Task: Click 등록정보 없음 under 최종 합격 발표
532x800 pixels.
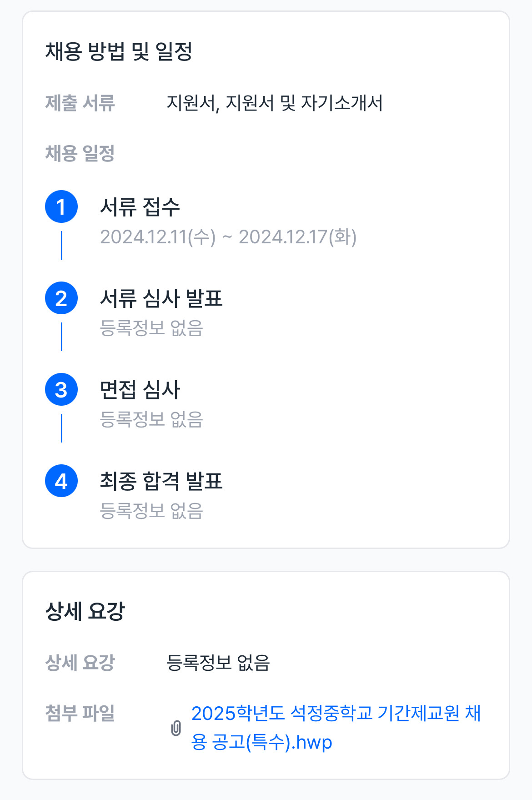Action: tap(151, 511)
